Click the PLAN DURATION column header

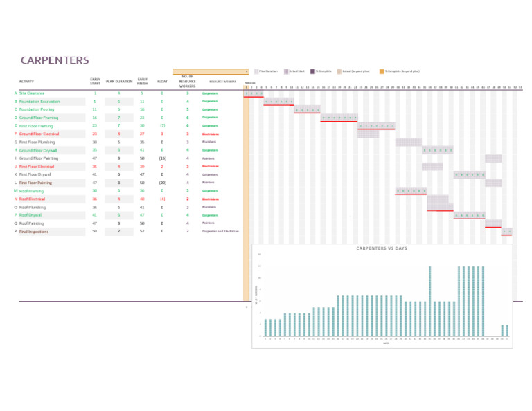click(x=119, y=82)
